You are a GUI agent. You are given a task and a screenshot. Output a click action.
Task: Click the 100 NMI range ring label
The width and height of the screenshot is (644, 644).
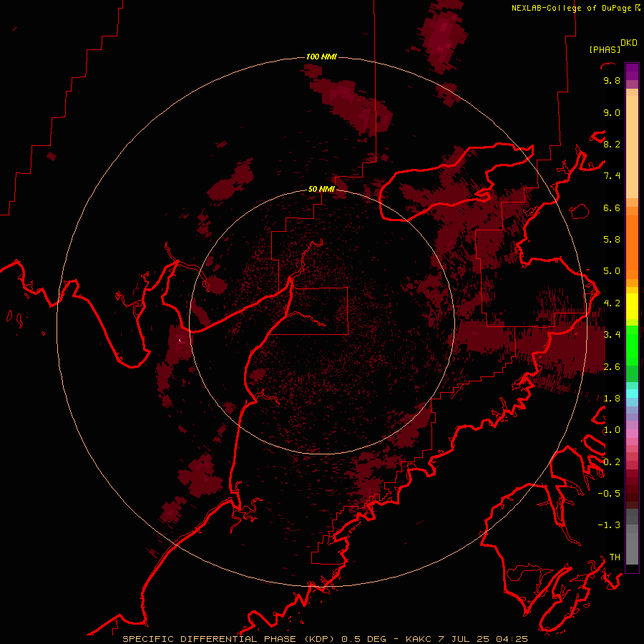tap(321, 57)
